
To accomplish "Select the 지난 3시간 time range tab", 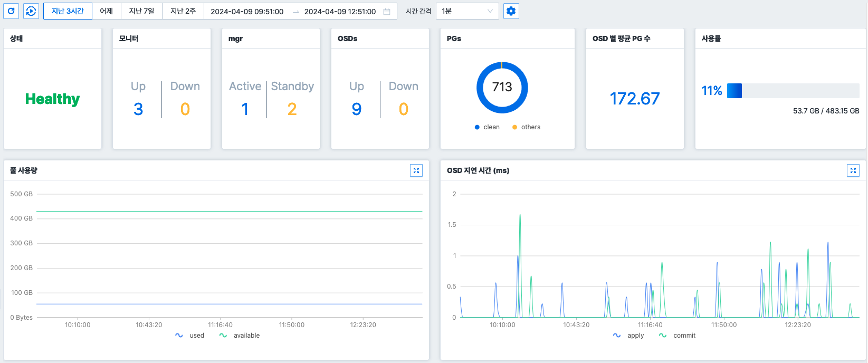I will tap(68, 11).
